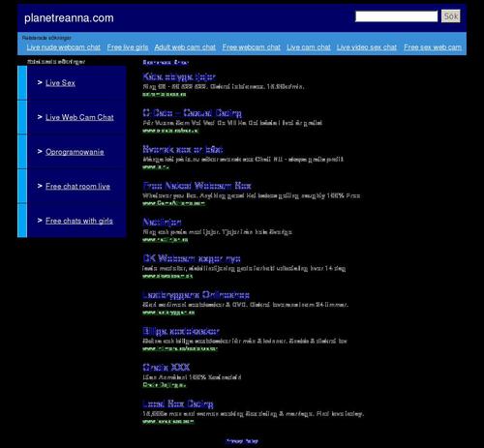Click the Privacy Policy link at the bottom
The width and height of the screenshot is (484, 448).
pyautogui.click(x=242, y=441)
